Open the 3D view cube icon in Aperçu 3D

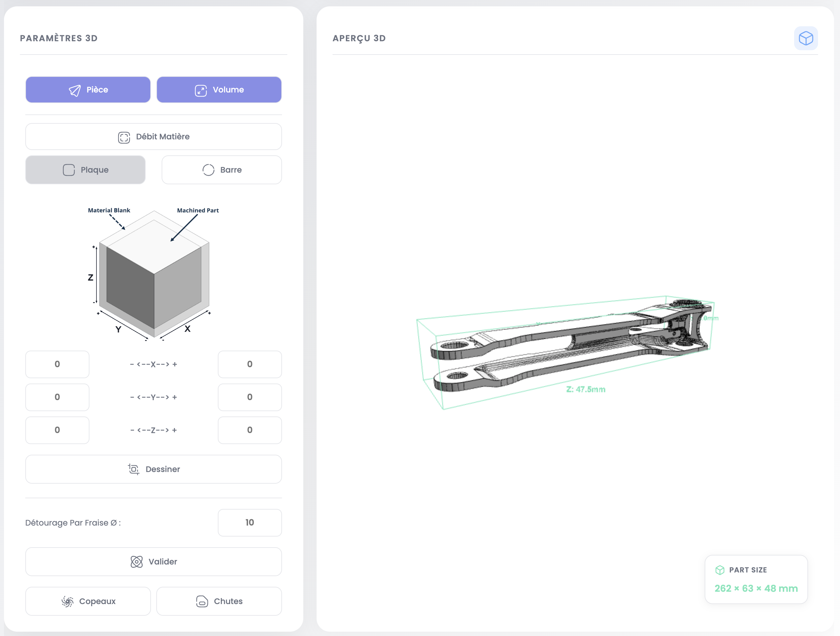[x=806, y=38]
